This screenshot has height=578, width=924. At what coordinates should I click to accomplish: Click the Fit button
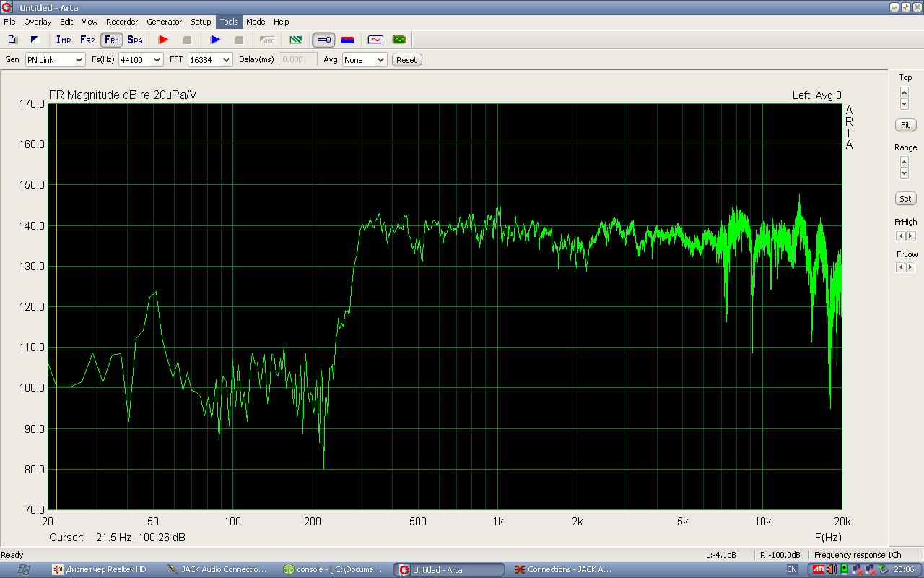pos(905,125)
